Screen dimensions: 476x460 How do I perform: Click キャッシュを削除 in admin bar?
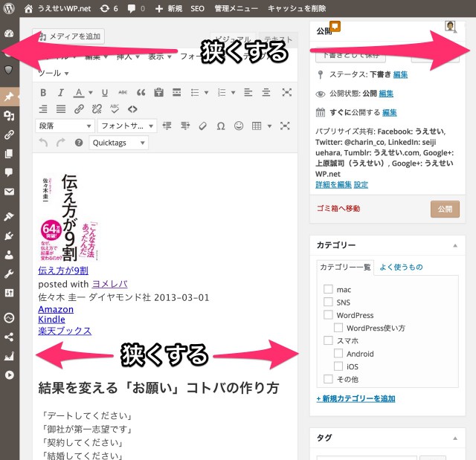(x=297, y=8)
